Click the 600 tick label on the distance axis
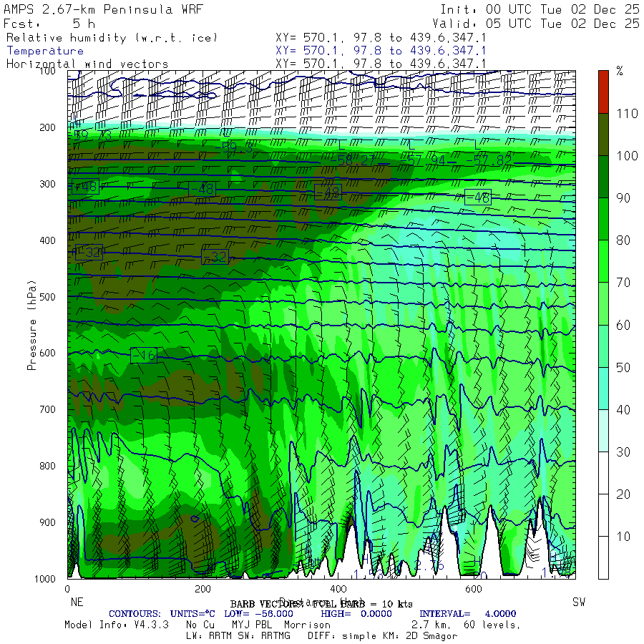This screenshot has height=644, width=644. point(474,589)
